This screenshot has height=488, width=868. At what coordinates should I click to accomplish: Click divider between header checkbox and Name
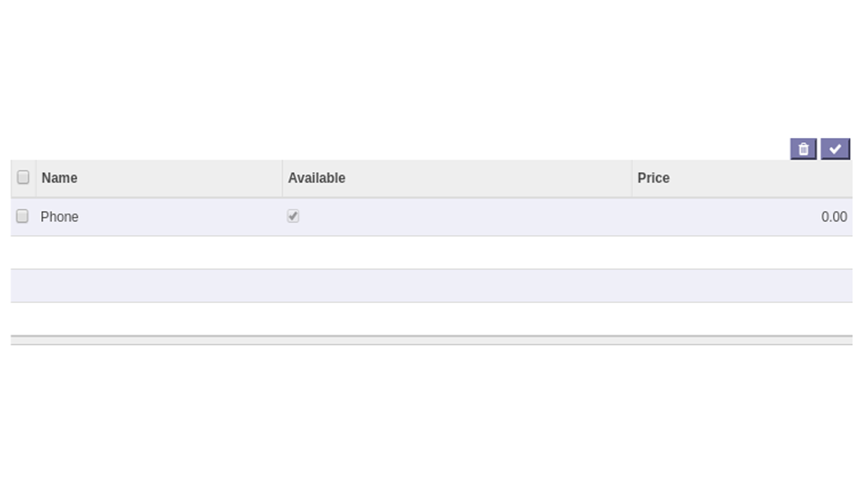tap(36, 179)
